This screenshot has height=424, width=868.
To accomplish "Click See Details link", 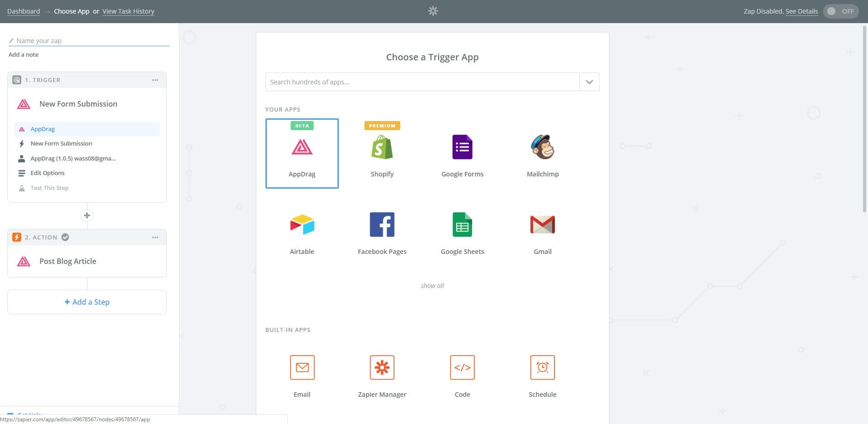I will coord(801,11).
